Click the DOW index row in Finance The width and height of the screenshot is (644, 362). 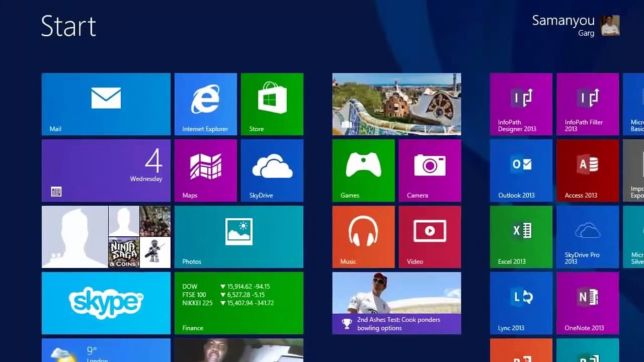pyautogui.click(x=226, y=287)
